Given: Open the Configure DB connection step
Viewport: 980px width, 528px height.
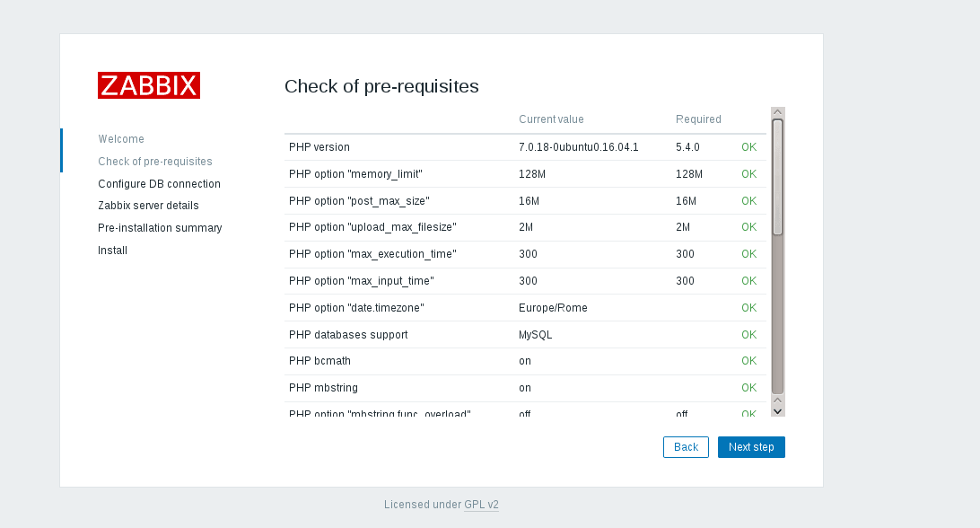Looking at the screenshot, I should tap(159, 184).
